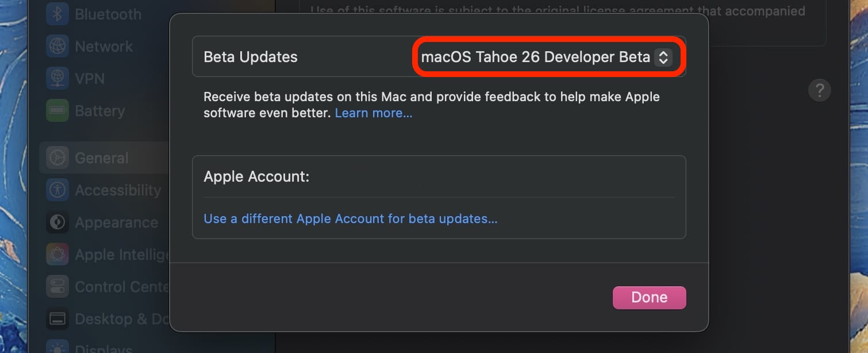Click the Desktop & Dock icon

tap(57, 319)
